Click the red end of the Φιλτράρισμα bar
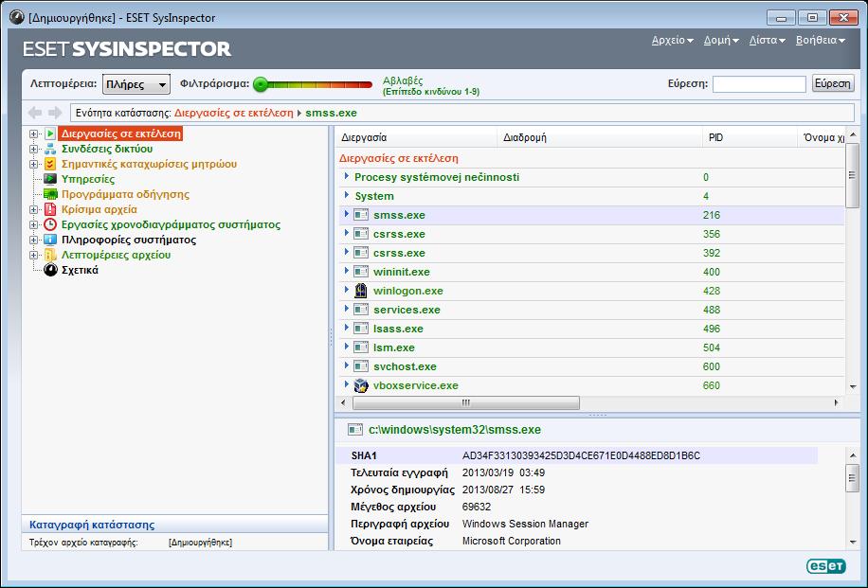The width and height of the screenshot is (868, 588). [x=365, y=84]
